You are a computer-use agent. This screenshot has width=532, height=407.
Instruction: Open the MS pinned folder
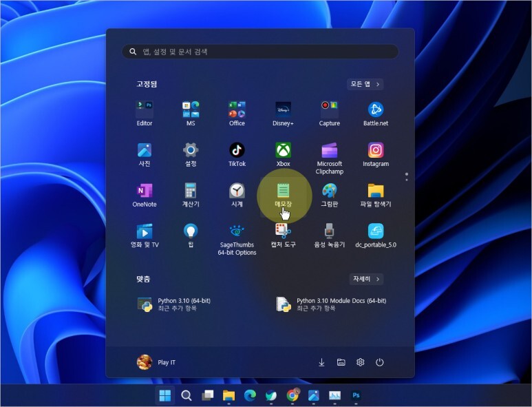point(191,114)
